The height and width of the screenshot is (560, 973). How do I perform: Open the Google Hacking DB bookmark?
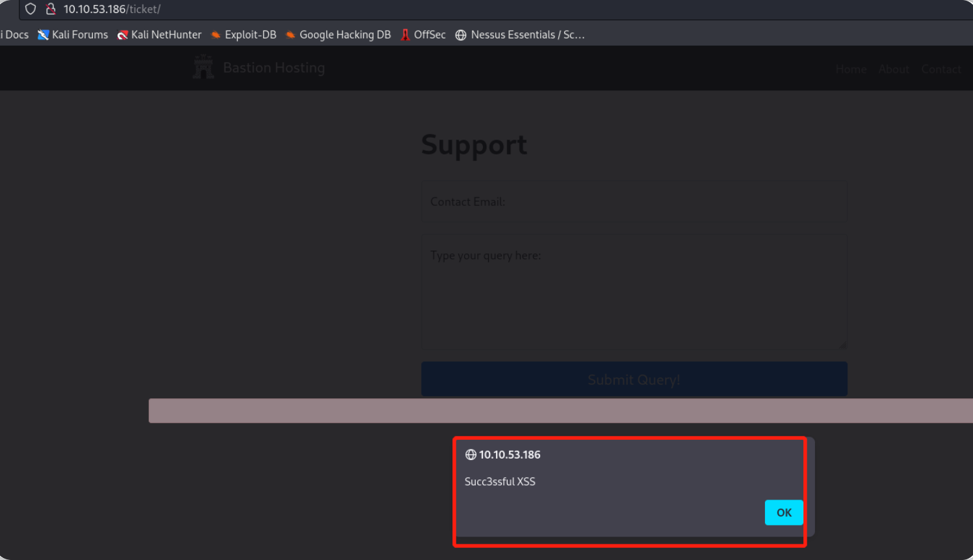tap(338, 35)
